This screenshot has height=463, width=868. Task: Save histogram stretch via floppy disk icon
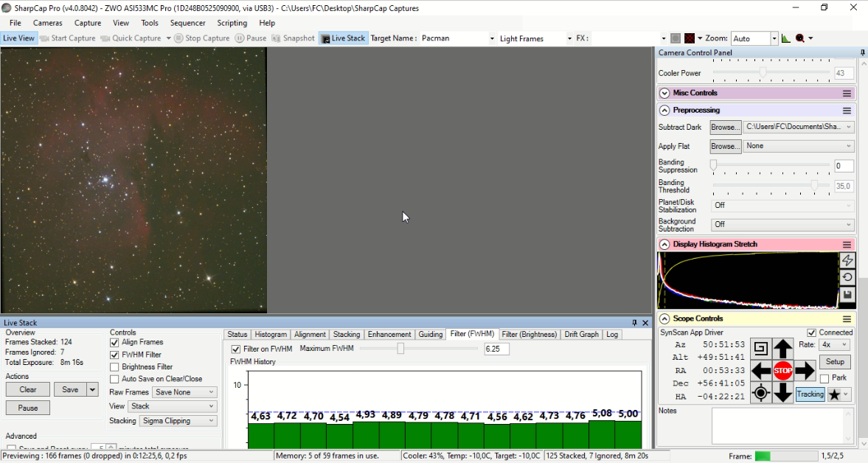pyautogui.click(x=847, y=295)
